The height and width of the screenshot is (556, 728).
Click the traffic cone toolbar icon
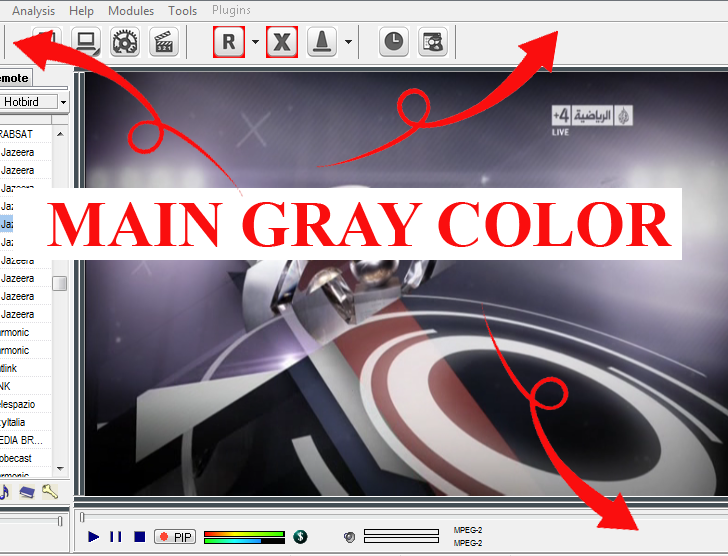322,42
